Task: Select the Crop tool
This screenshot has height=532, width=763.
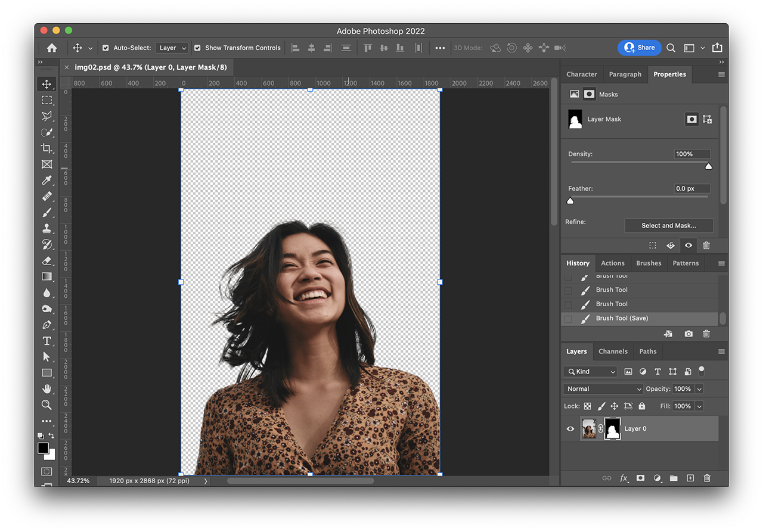Action: [46, 148]
